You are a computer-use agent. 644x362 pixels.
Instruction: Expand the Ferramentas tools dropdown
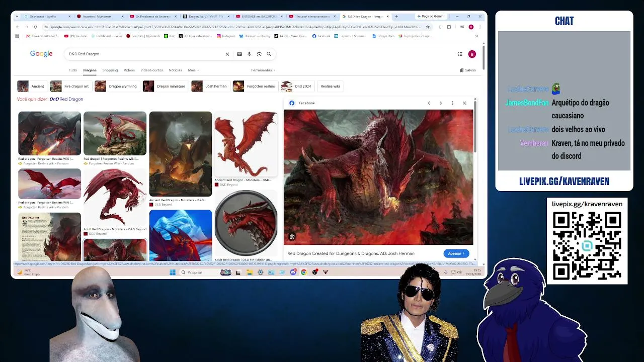(263, 70)
